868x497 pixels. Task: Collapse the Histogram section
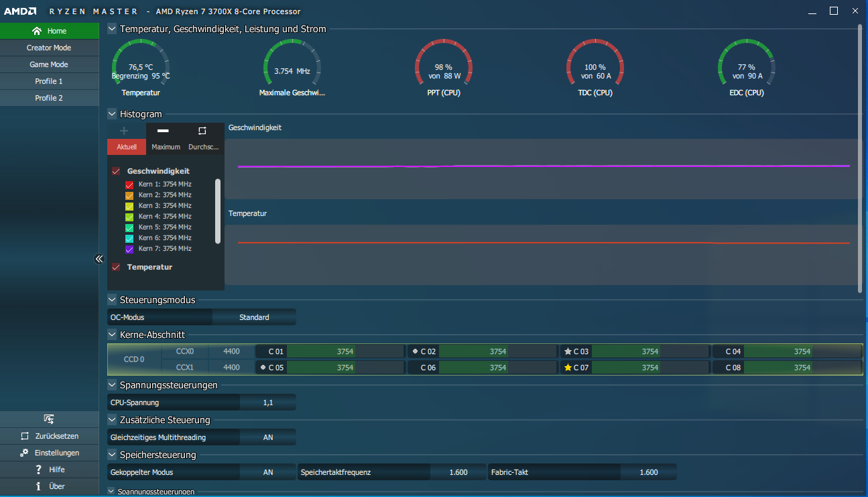(x=112, y=114)
